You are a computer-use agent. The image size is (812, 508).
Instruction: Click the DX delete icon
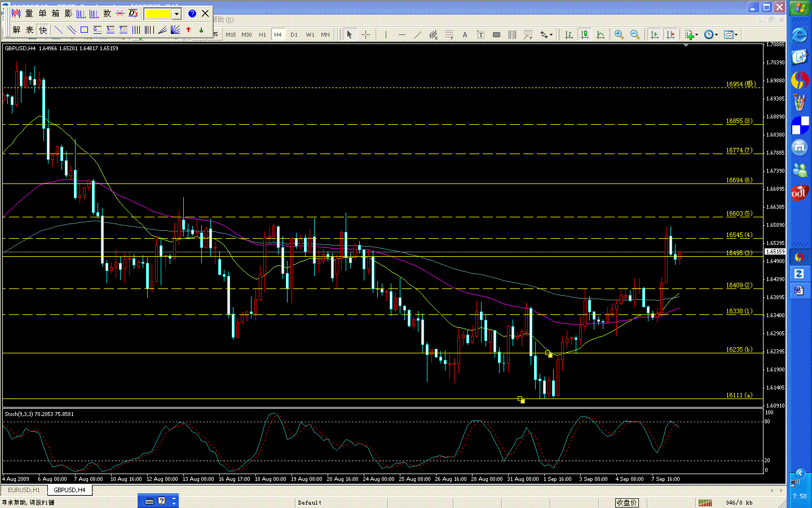pos(133,14)
